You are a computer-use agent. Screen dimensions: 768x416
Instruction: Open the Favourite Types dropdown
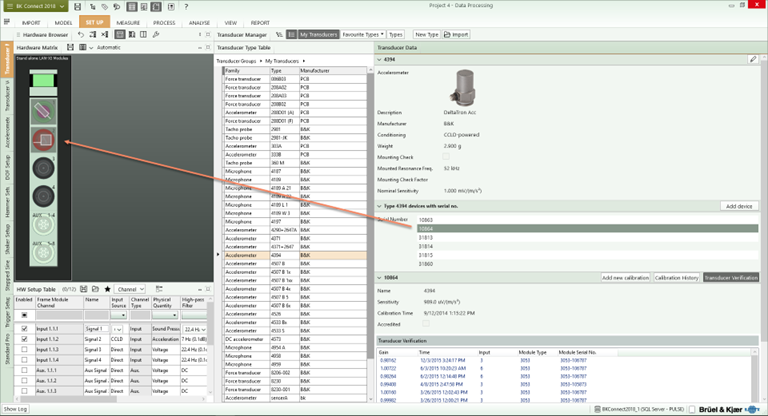tap(362, 34)
